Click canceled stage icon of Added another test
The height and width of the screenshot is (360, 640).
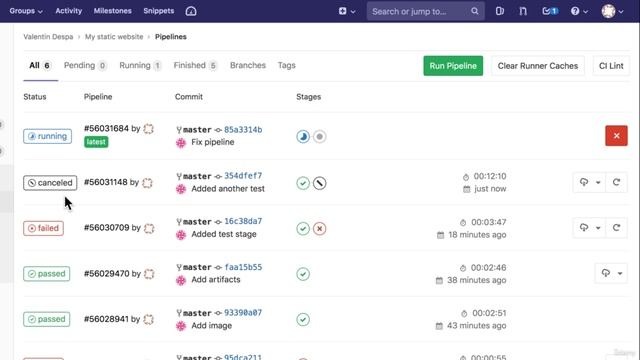click(x=320, y=183)
